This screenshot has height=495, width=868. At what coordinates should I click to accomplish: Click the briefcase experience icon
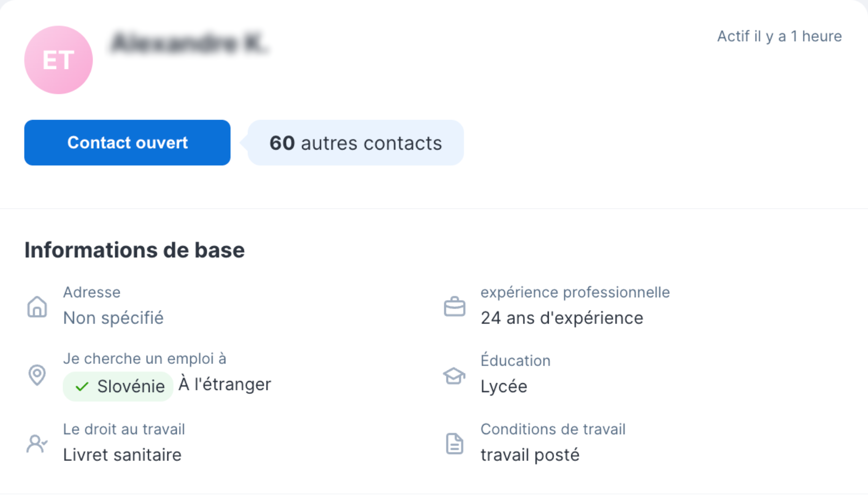[455, 307]
